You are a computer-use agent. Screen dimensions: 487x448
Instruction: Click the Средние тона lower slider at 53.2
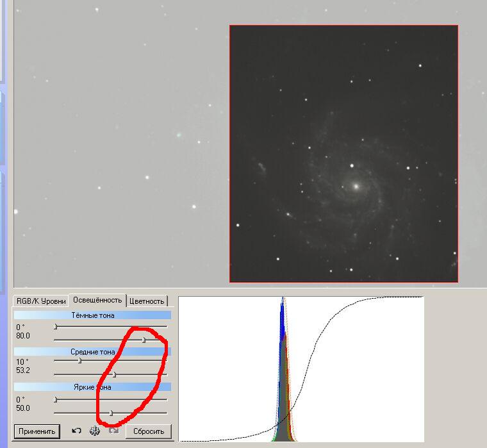point(114,374)
